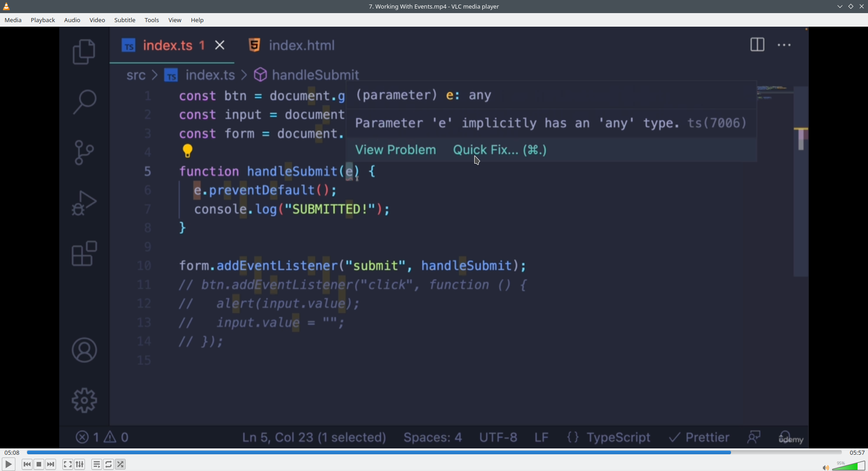Click the playback seek bar
This screenshot has width=868, height=471.
tap(434, 452)
